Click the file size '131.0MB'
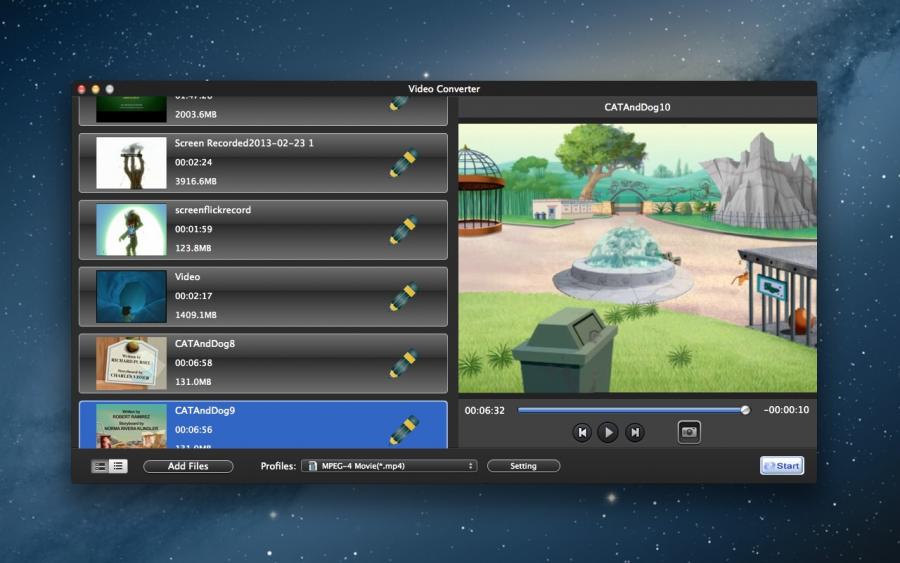This screenshot has width=900, height=563. [x=193, y=382]
